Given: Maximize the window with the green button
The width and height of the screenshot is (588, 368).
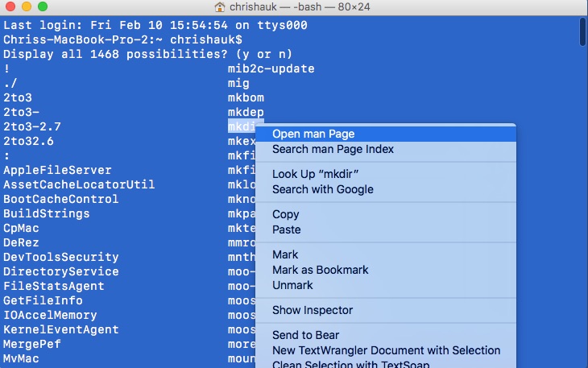Looking at the screenshot, I should [43, 6].
